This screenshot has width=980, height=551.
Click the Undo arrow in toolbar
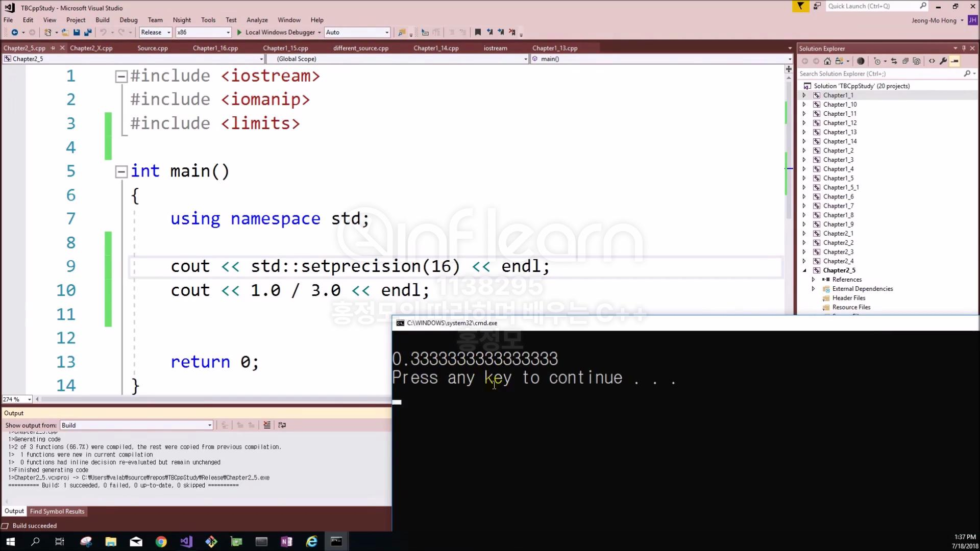[103, 32]
